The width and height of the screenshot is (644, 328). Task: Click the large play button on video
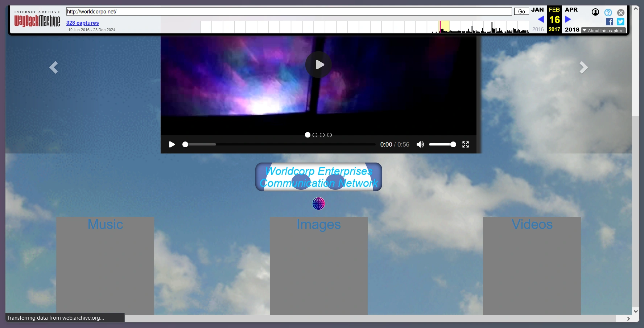[x=318, y=65]
